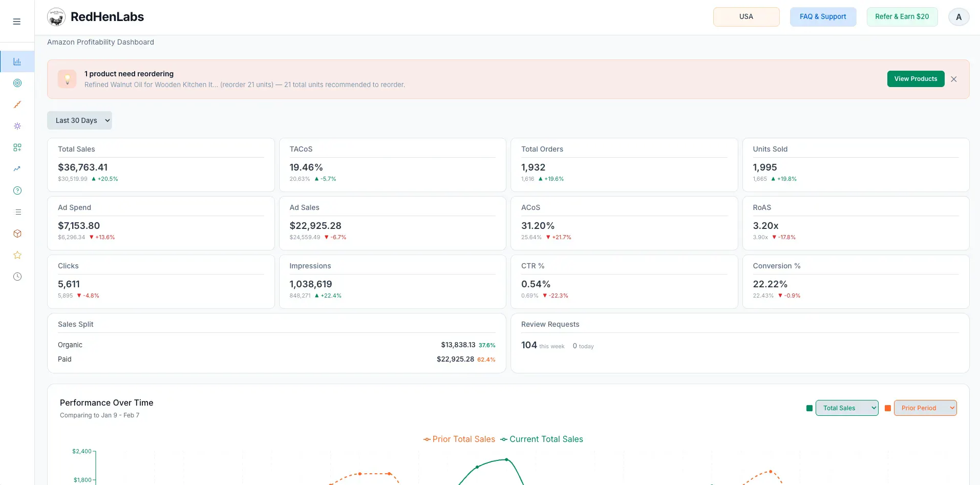Click Comparing to Jan 9 - Feb 7 text
Screen dimensions: 980x485
tap(99, 415)
